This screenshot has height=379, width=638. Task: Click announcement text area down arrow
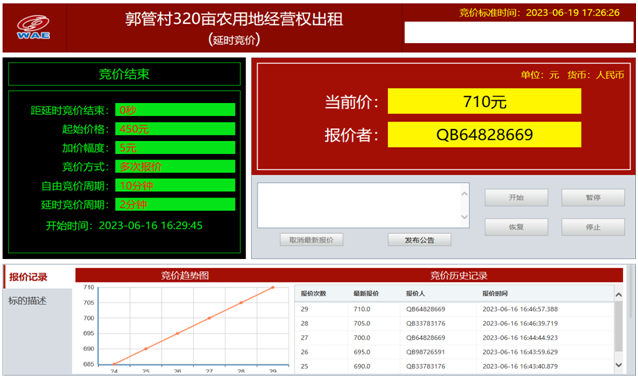464,217
